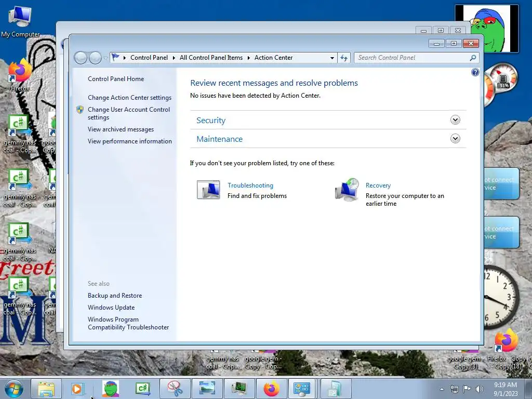Click the search magnifier icon
Viewport: 532px width, 399px height.
(x=473, y=58)
